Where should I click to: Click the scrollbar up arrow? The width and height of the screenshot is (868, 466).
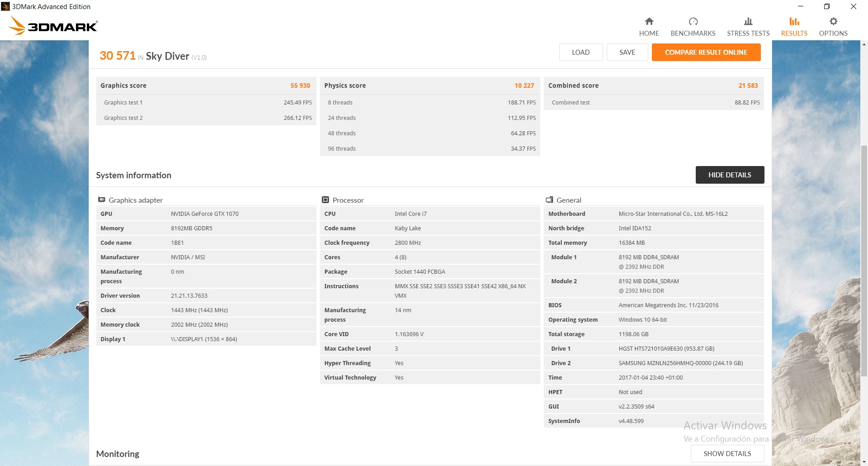(864, 44)
